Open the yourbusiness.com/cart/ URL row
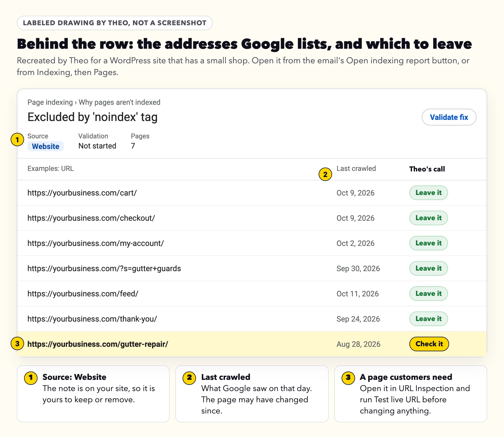This screenshot has height=437, width=504. click(252, 193)
